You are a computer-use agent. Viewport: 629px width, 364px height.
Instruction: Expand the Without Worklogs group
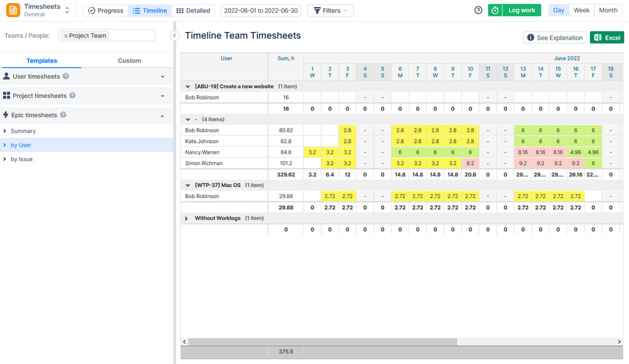coord(186,219)
